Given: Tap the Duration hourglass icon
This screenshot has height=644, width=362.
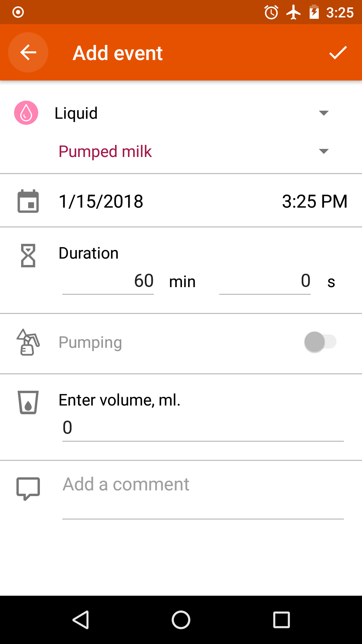Looking at the screenshot, I should click(x=28, y=256).
